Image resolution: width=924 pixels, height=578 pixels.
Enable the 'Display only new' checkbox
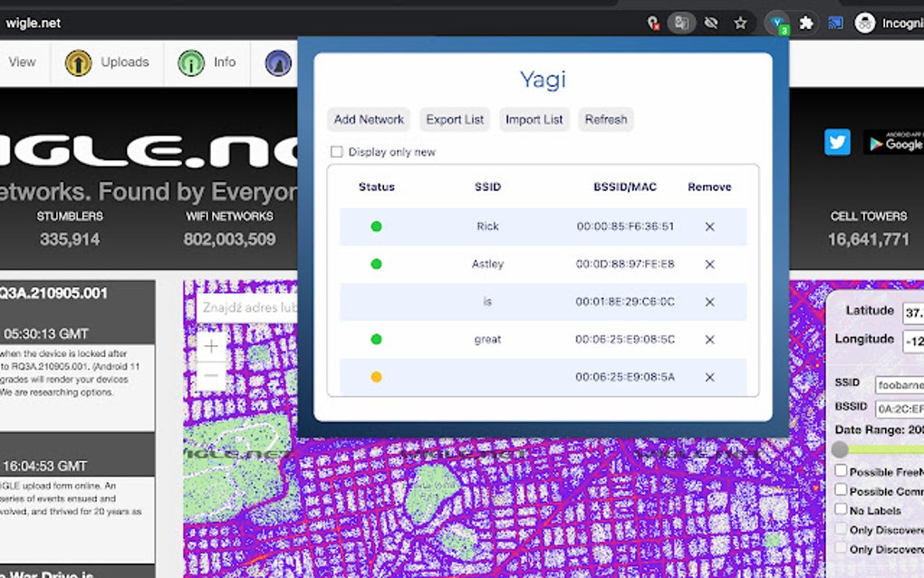[336, 151]
